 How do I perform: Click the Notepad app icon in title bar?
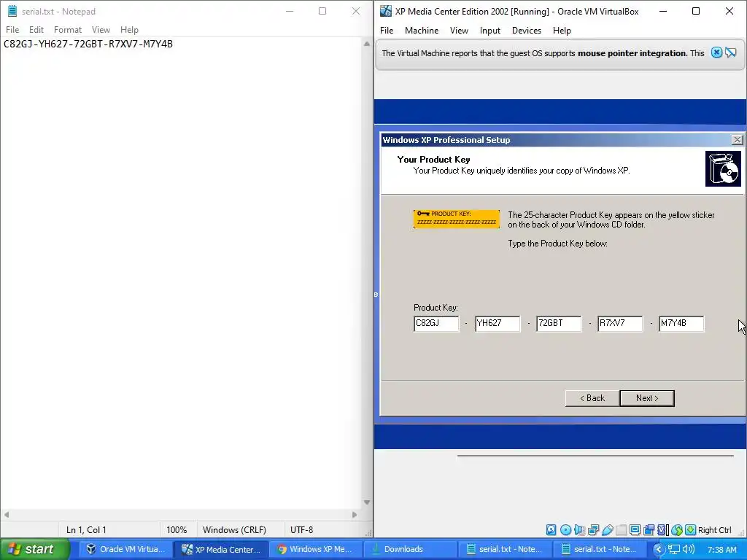click(x=12, y=11)
